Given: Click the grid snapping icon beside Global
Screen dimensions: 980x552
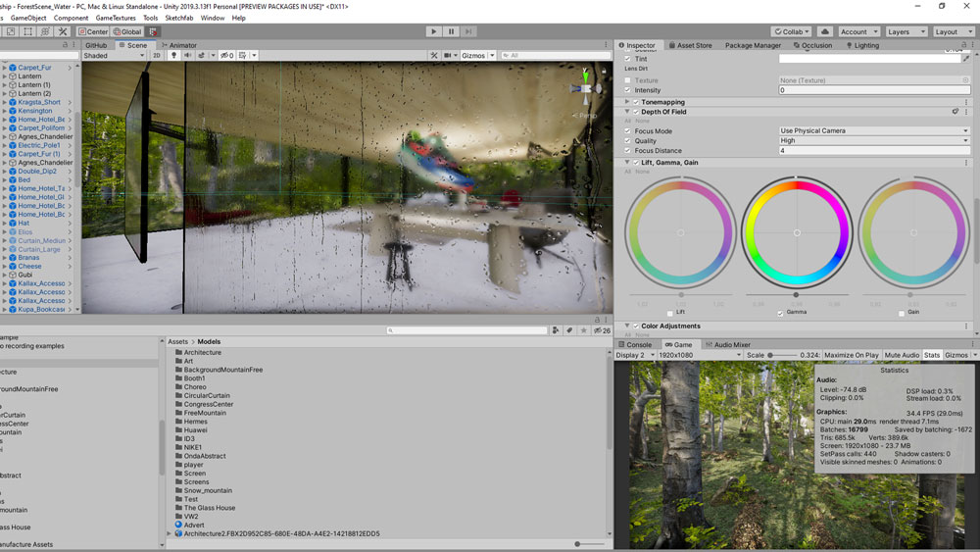Looking at the screenshot, I should pos(153,31).
